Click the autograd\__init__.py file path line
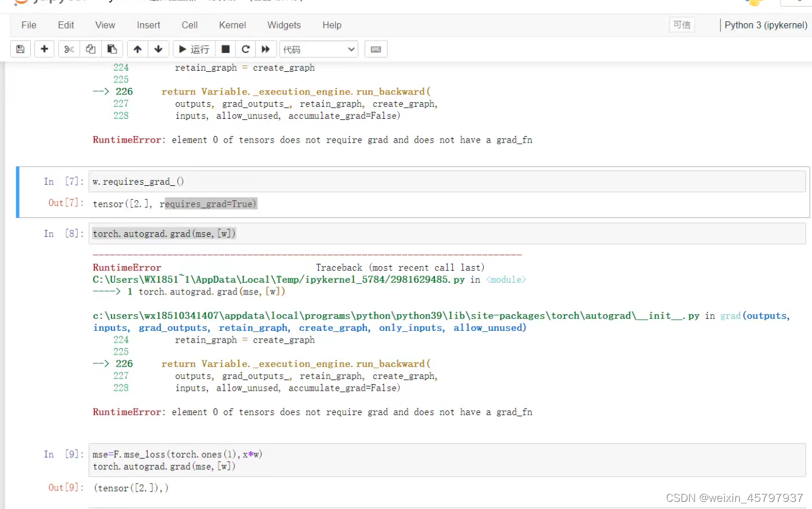Screen dimensions: 812x509 pos(397,315)
